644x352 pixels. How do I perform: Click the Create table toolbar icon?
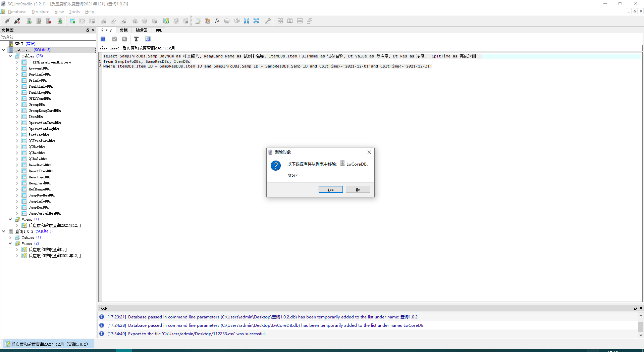[x=72, y=21]
